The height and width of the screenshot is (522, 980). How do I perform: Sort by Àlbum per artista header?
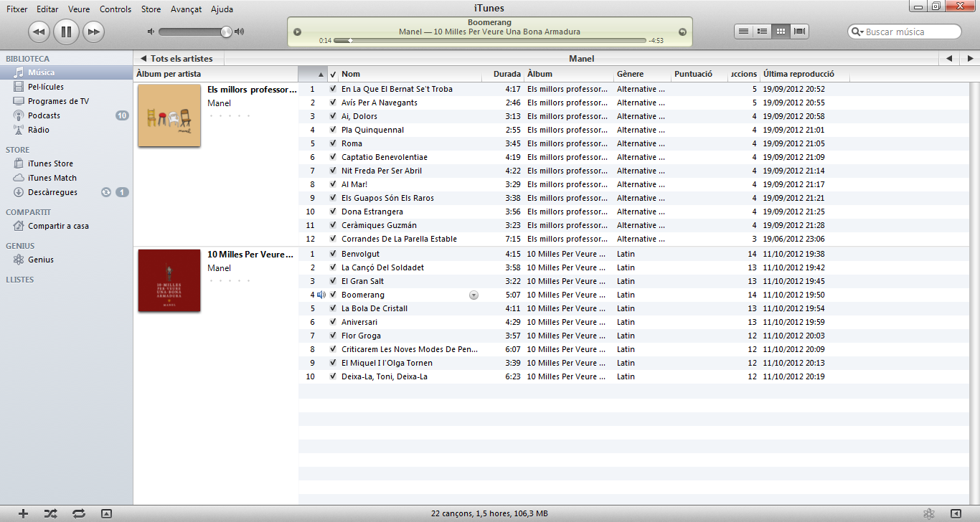(x=216, y=74)
